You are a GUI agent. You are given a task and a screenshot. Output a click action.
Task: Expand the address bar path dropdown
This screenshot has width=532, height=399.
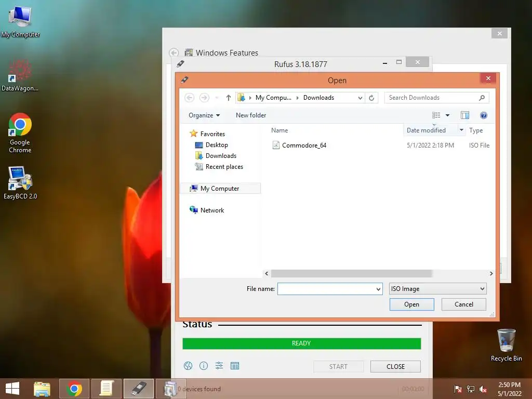(360, 98)
